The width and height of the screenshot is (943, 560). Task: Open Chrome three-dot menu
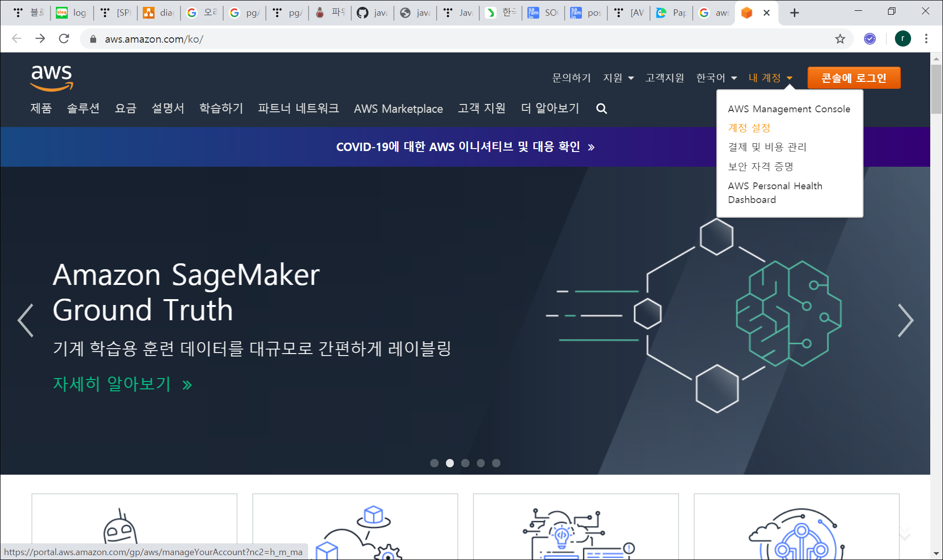tap(926, 39)
